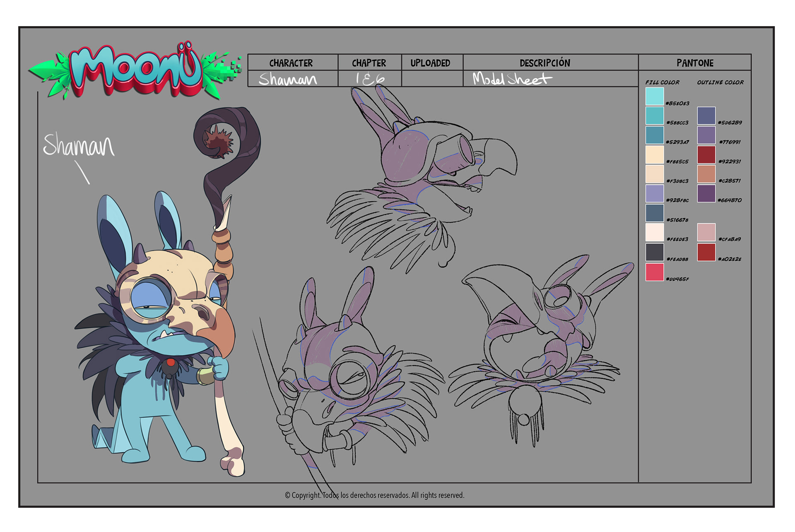Pick the #5293A7 teal fill swatch
The image size is (795, 532).
(x=655, y=135)
